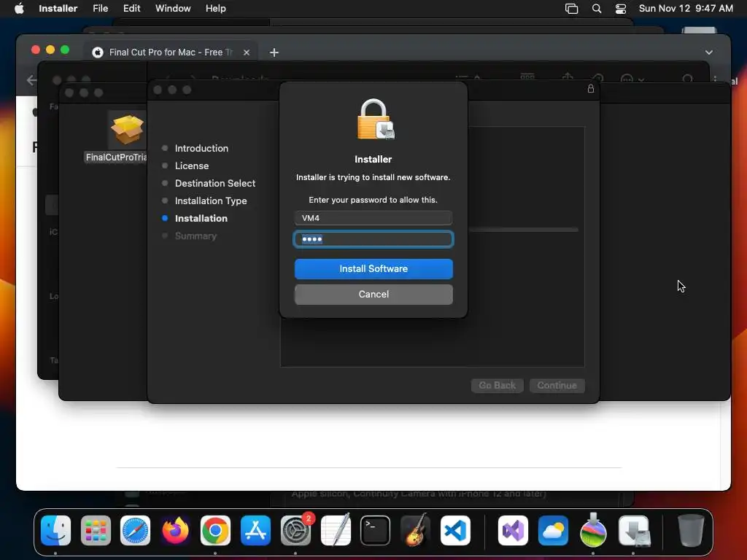Open the Installer app icon in Dock

[634, 531]
